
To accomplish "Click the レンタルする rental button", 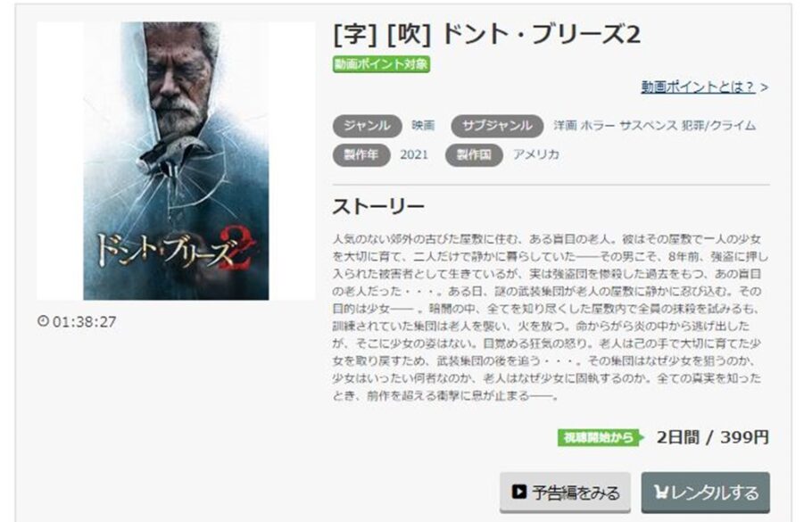I will point(705,492).
